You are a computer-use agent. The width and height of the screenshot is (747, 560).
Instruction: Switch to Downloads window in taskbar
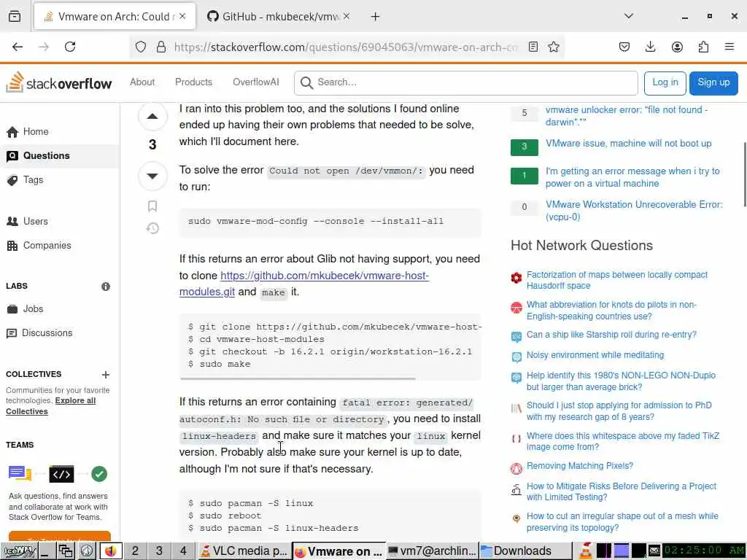pos(525,551)
